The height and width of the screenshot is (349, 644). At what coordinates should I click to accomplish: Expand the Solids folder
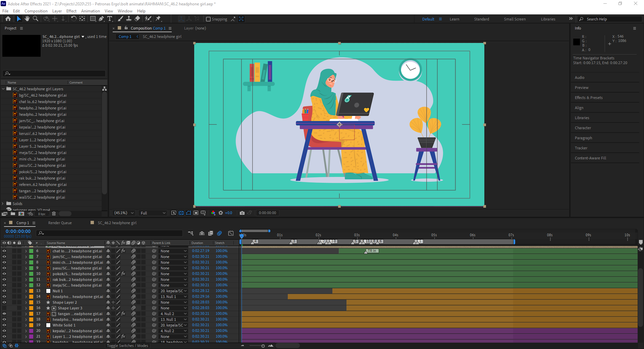pos(3,204)
